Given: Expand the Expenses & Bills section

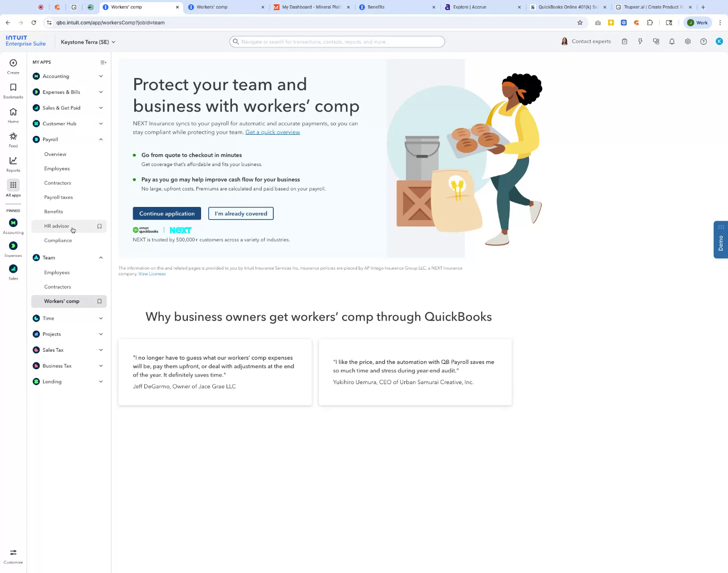Looking at the screenshot, I should [101, 92].
